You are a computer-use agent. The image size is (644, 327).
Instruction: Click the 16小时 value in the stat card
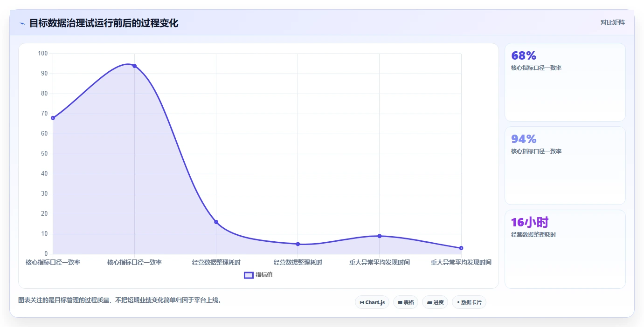(x=530, y=223)
